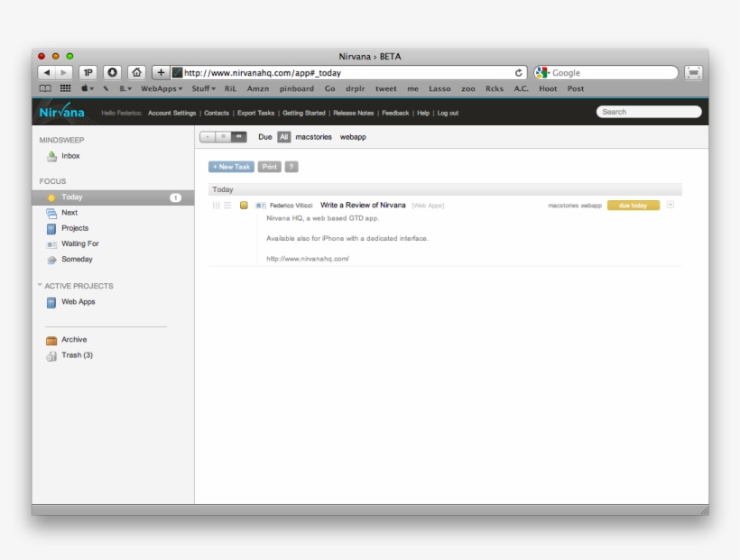Go to the home page icon

pos(137,73)
